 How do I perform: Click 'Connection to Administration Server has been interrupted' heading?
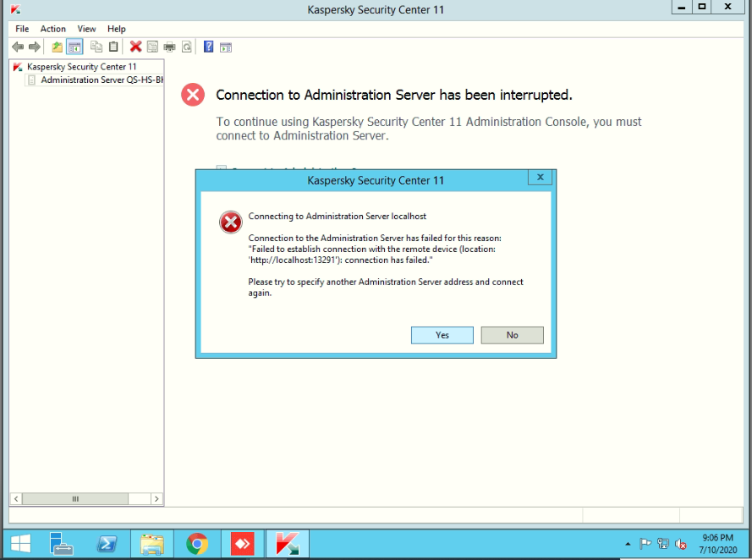[394, 95]
